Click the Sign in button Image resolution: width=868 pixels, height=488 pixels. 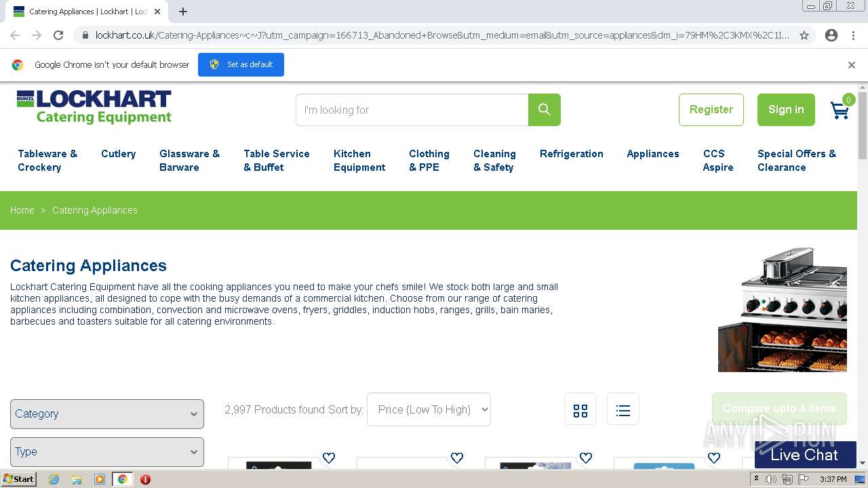786,110
